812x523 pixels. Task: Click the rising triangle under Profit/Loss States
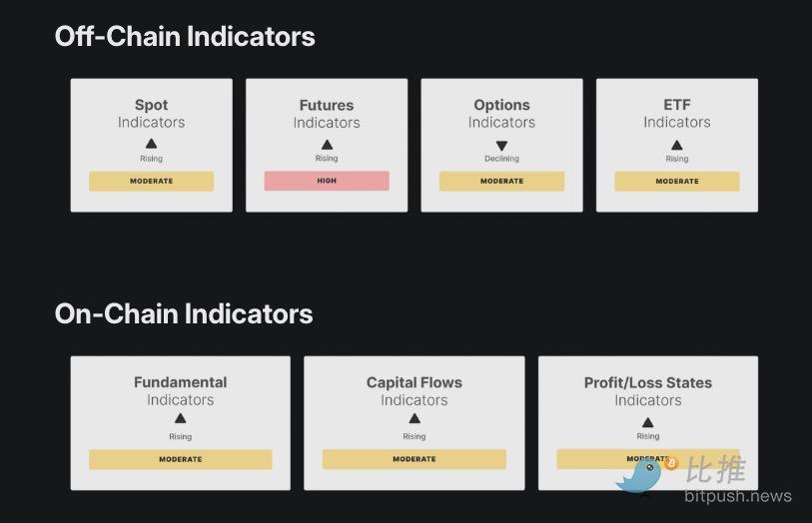pyautogui.click(x=648, y=422)
